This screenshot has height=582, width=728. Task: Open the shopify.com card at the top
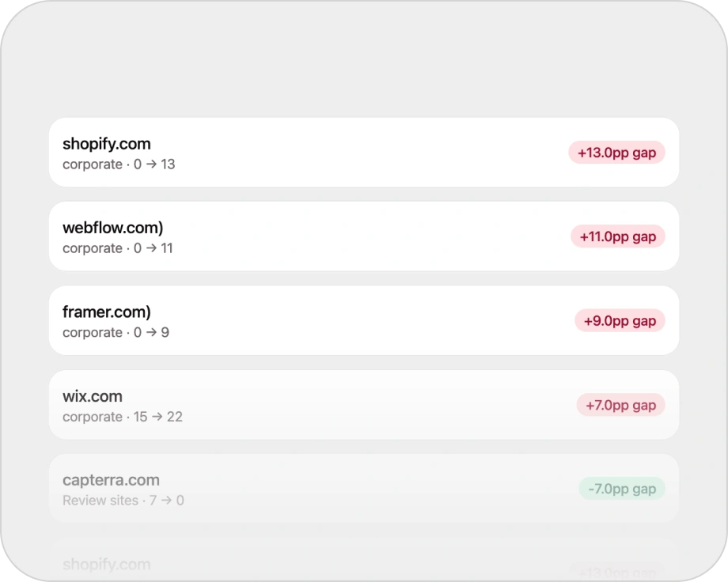(364, 152)
